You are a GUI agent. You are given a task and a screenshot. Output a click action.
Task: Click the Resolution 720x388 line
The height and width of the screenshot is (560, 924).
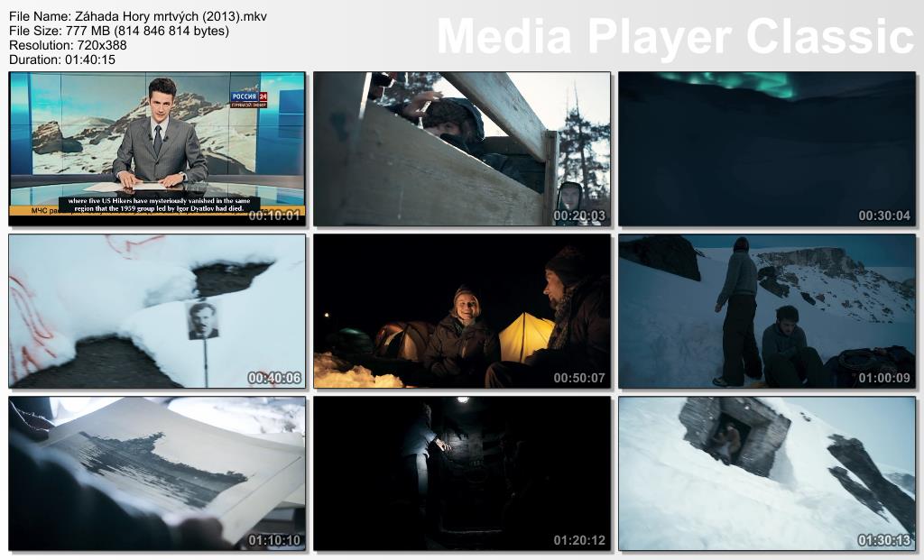tap(68, 45)
